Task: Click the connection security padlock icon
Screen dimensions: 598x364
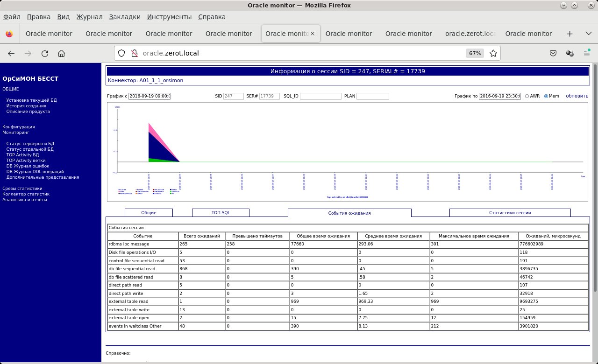Action: [x=134, y=53]
